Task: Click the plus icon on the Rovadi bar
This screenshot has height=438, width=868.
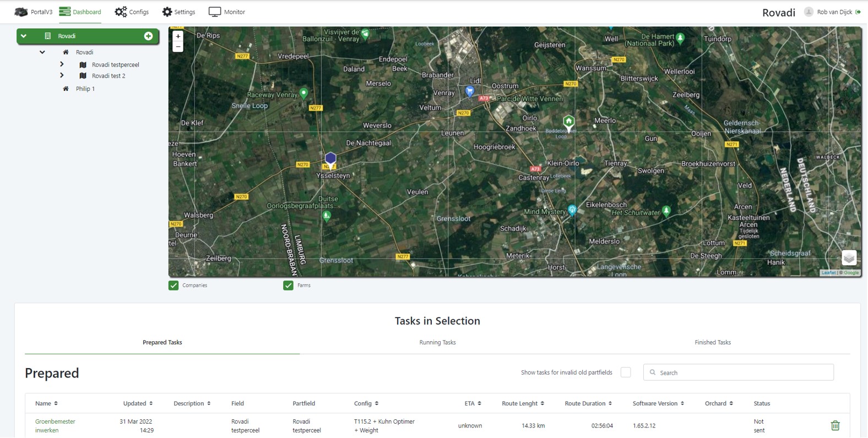Action: click(148, 36)
